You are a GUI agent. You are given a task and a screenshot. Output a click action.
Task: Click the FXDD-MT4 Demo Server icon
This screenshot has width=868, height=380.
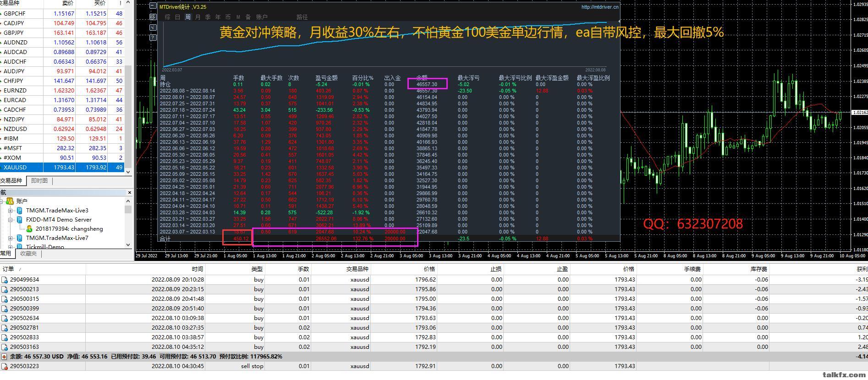pyautogui.click(x=20, y=220)
